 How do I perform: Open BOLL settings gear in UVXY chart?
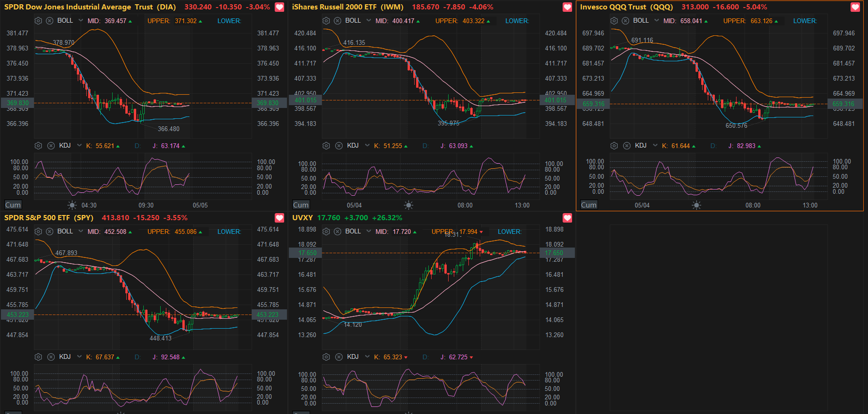[326, 232]
